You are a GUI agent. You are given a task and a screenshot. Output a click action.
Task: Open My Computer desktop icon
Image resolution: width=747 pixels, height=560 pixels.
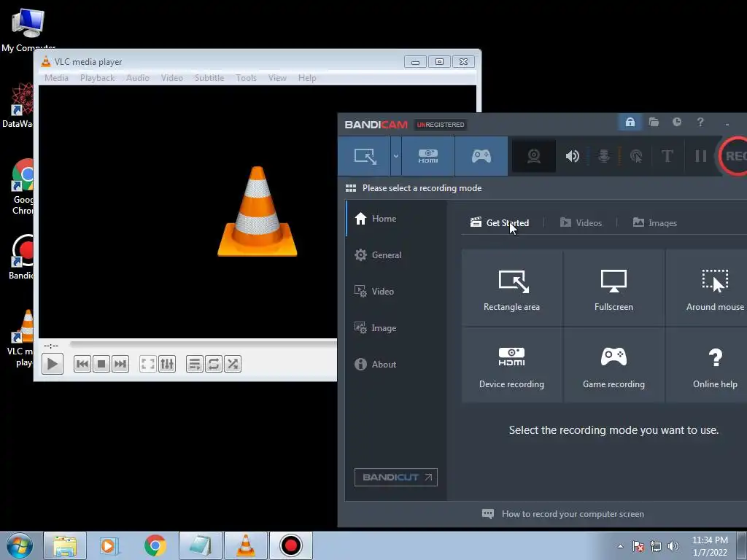(x=28, y=28)
